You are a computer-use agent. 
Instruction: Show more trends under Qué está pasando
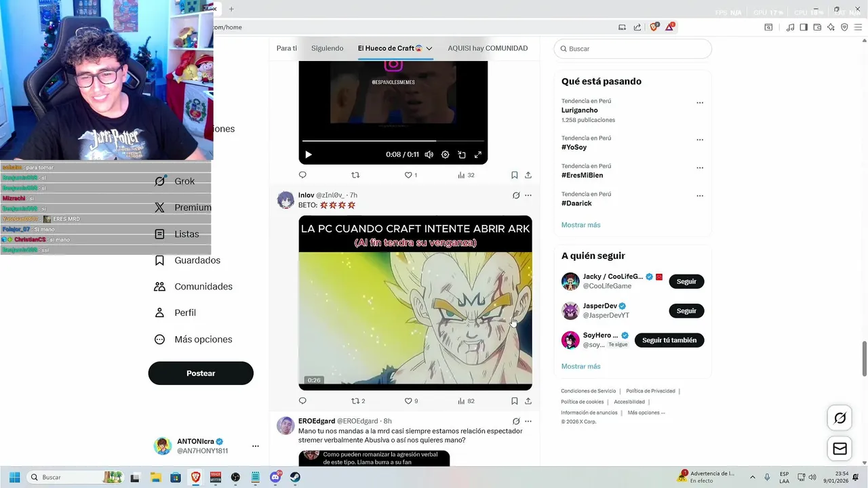[581, 225]
